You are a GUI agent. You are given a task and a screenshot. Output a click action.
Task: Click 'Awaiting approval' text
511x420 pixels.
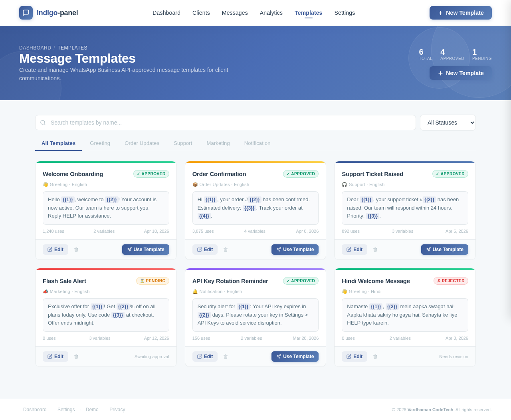click(x=152, y=357)
